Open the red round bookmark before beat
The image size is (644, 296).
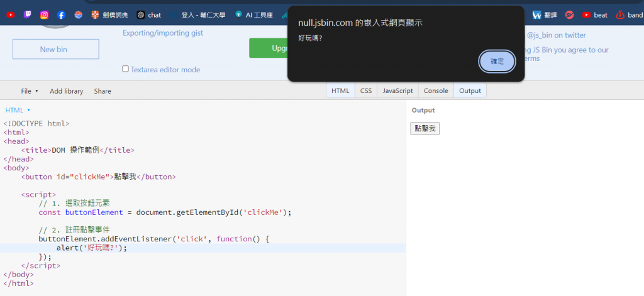(569, 15)
